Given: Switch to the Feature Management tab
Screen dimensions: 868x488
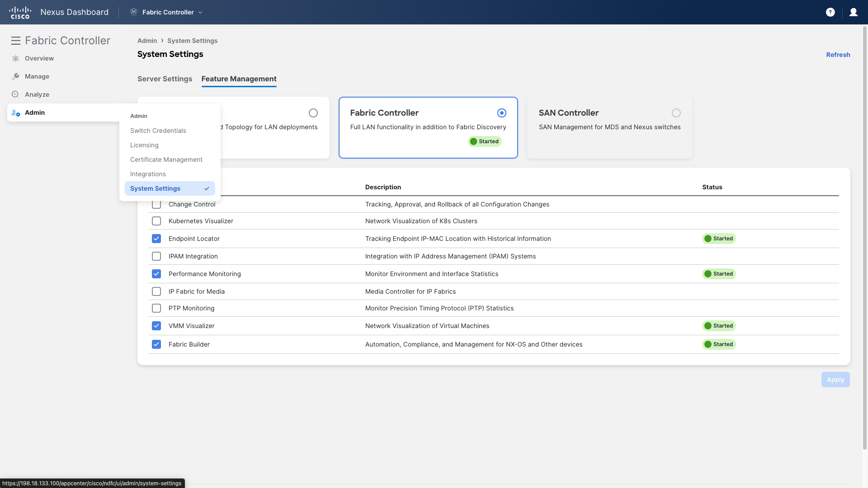Looking at the screenshot, I should click(239, 79).
